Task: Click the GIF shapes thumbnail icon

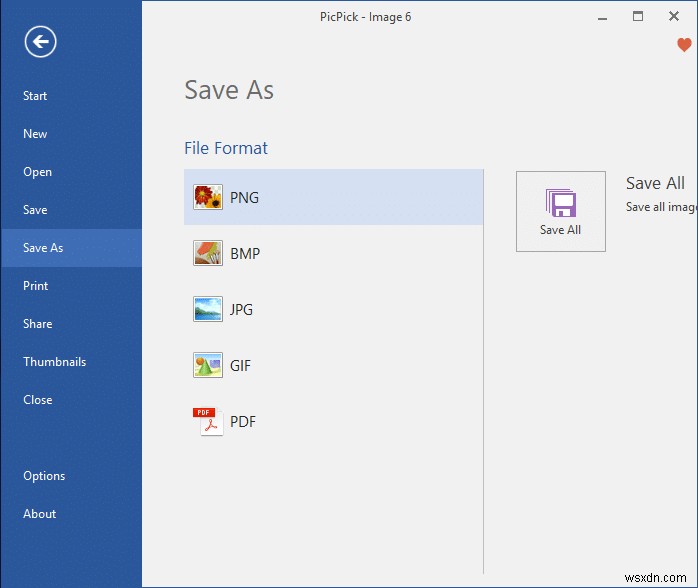Action: tap(208, 365)
